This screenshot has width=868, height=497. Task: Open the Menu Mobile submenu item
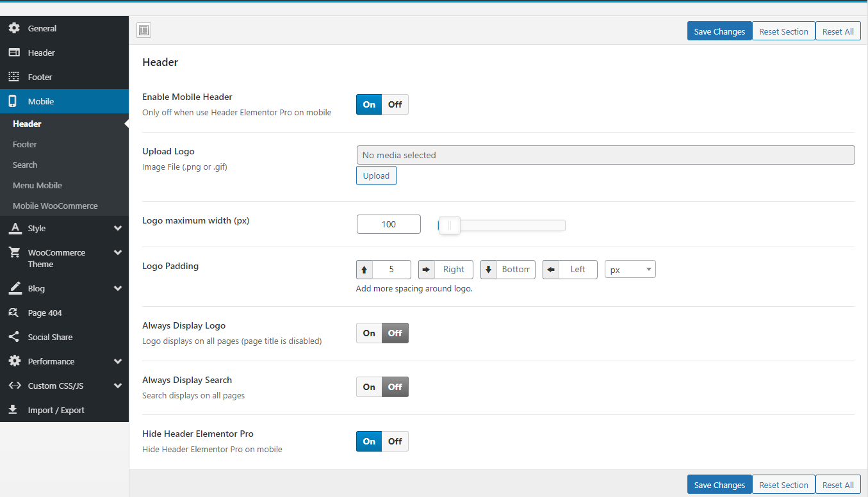point(37,185)
